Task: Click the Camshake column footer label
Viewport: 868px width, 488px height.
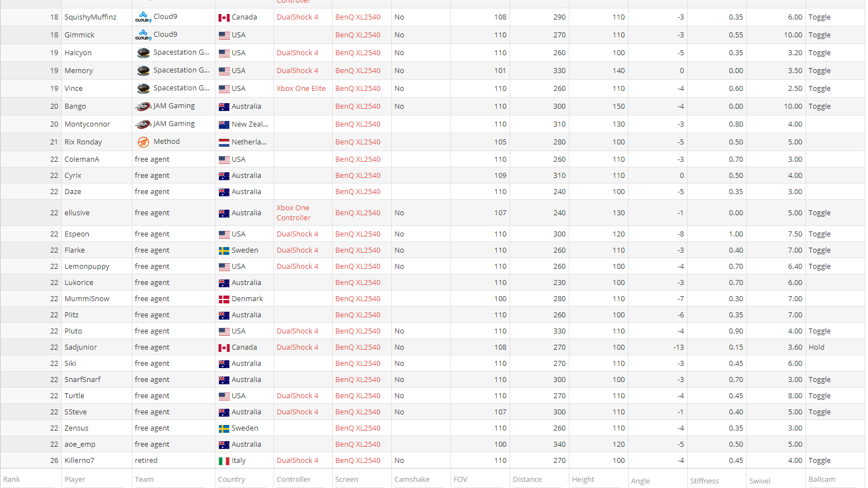Action: pyautogui.click(x=412, y=480)
